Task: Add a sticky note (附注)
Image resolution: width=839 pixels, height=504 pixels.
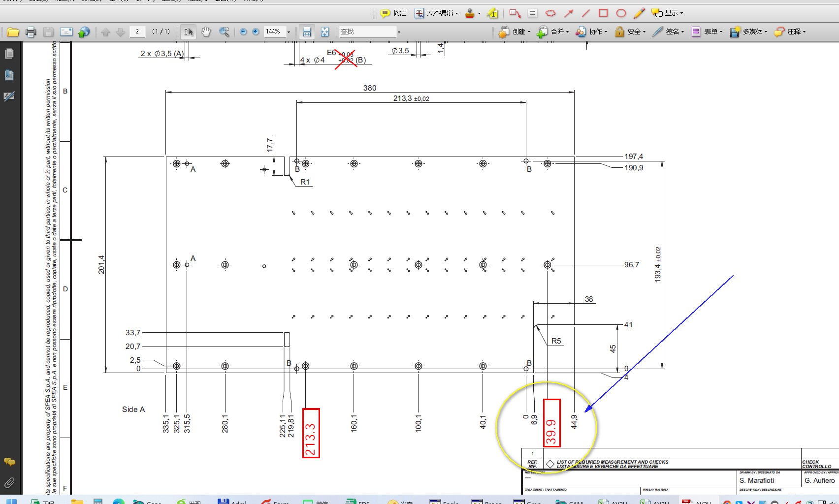Action: pos(393,13)
